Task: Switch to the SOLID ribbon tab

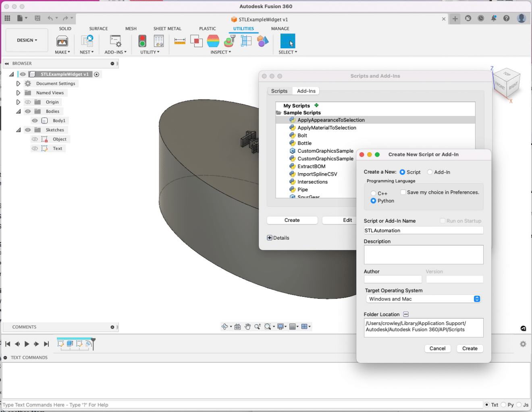Action: [x=65, y=28]
